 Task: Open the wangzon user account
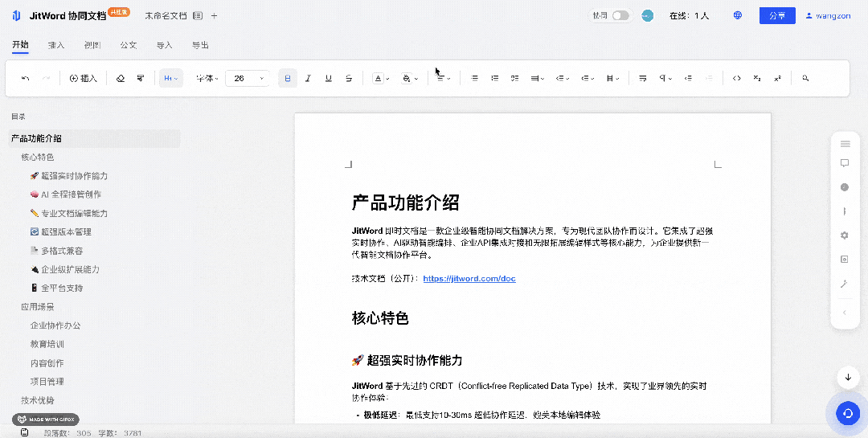pos(828,15)
